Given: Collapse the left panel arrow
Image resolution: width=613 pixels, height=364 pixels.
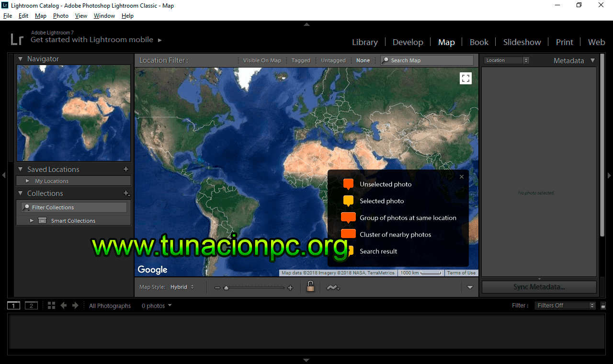Looking at the screenshot, I should coord(4,175).
